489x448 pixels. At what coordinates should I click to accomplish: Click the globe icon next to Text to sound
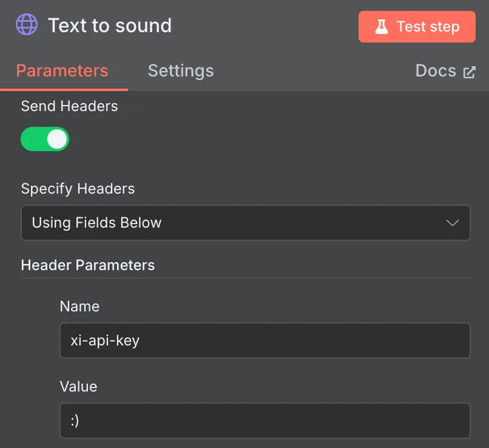(x=25, y=25)
